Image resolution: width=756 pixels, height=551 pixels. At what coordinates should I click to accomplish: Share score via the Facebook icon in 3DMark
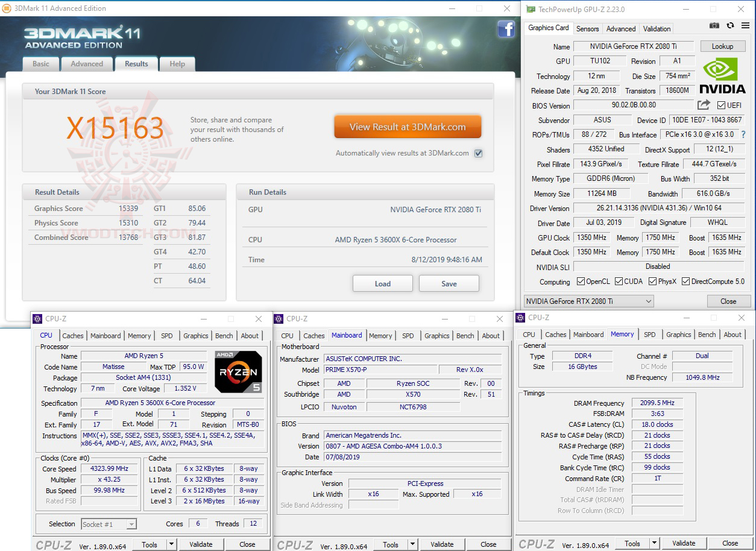coord(505,29)
